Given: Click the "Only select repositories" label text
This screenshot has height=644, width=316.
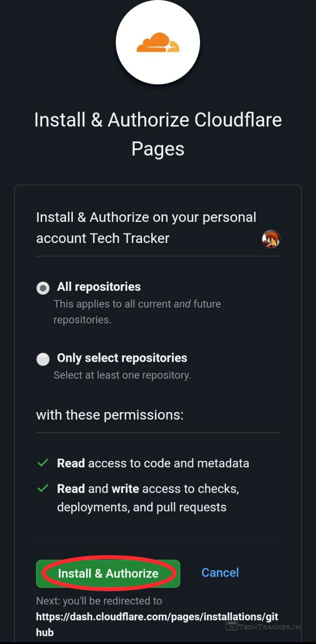Looking at the screenshot, I should coord(122,358).
